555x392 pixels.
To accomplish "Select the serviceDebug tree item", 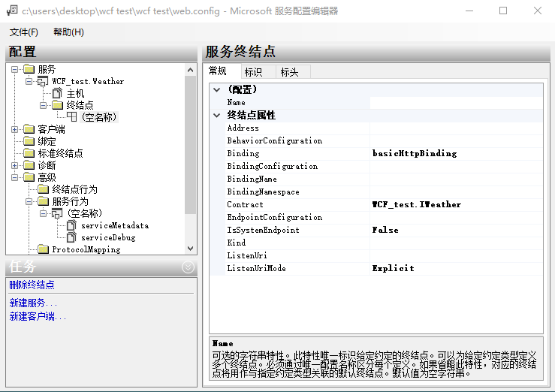I will coord(108,237).
